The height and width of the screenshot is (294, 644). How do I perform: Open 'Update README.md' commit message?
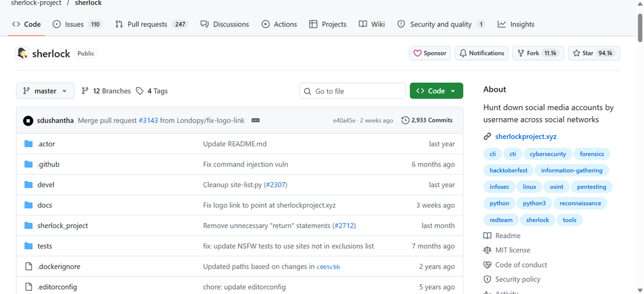click(235, 144)
